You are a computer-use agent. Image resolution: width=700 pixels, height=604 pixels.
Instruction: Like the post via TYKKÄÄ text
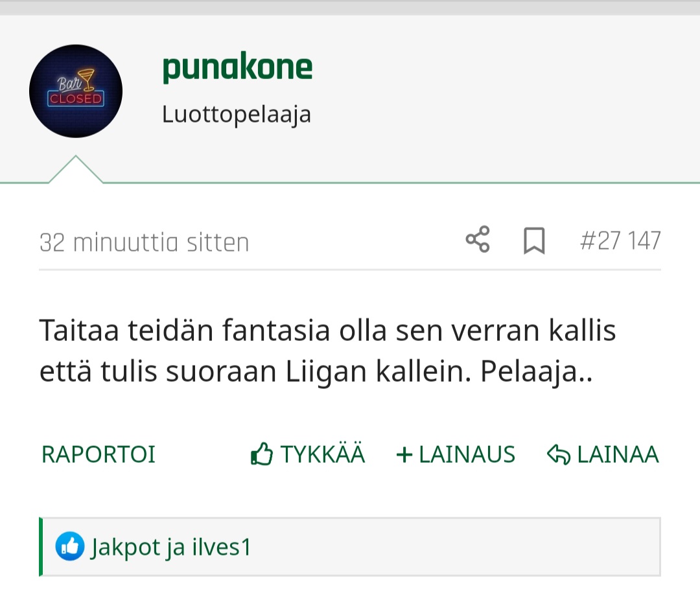323,454
